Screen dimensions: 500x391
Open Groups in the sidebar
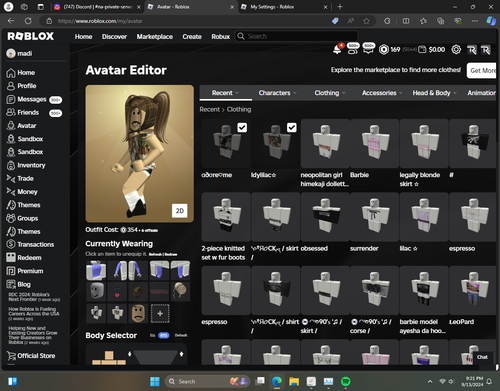pyautogui.click(x=22, y=218)
